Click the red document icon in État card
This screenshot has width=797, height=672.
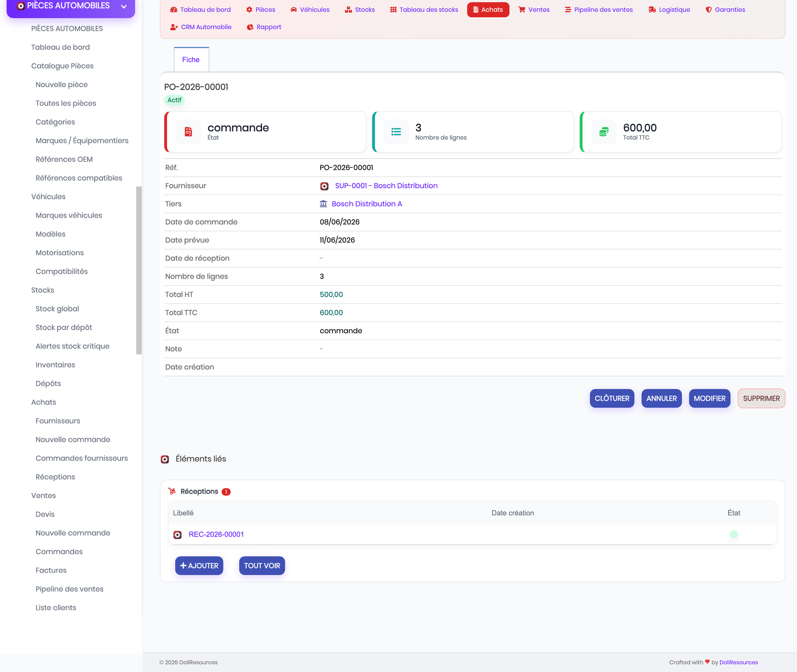[188, 132]
